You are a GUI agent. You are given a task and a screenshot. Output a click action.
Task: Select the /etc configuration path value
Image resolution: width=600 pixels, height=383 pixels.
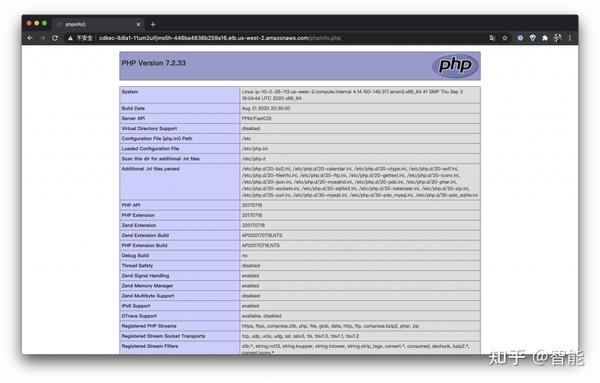246,139
